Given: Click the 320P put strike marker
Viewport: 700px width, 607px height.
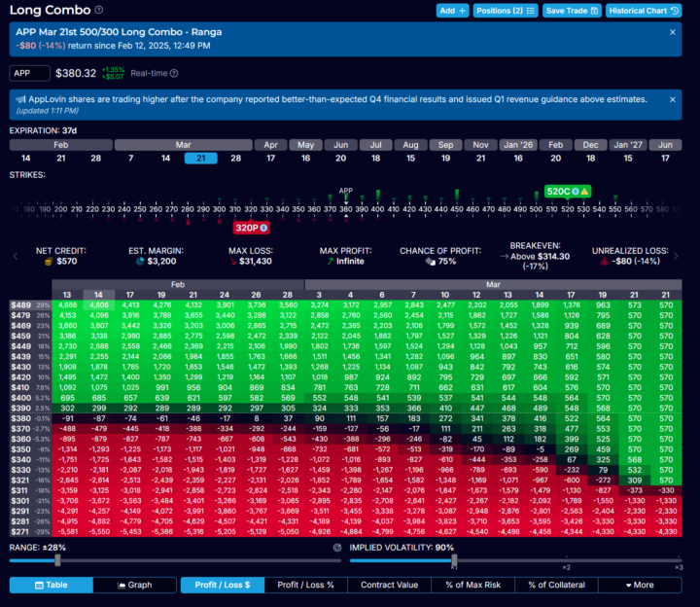Looking at the screenshot, I should 252,228.
